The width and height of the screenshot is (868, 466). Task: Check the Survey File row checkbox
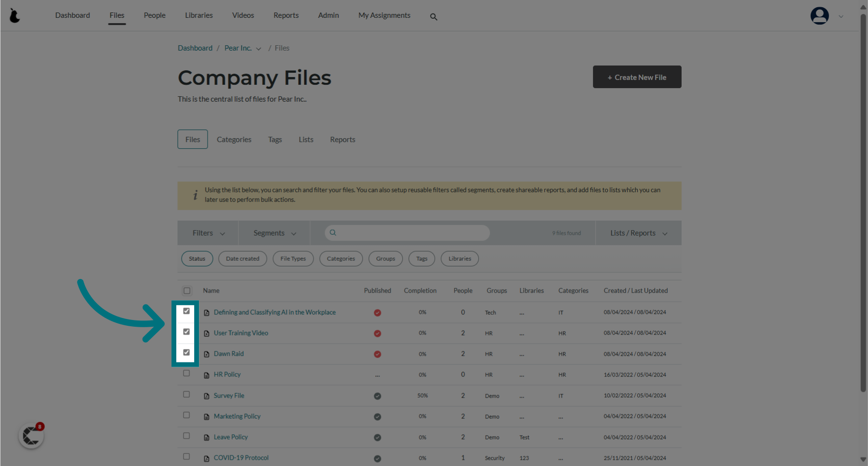pos(186,394)
